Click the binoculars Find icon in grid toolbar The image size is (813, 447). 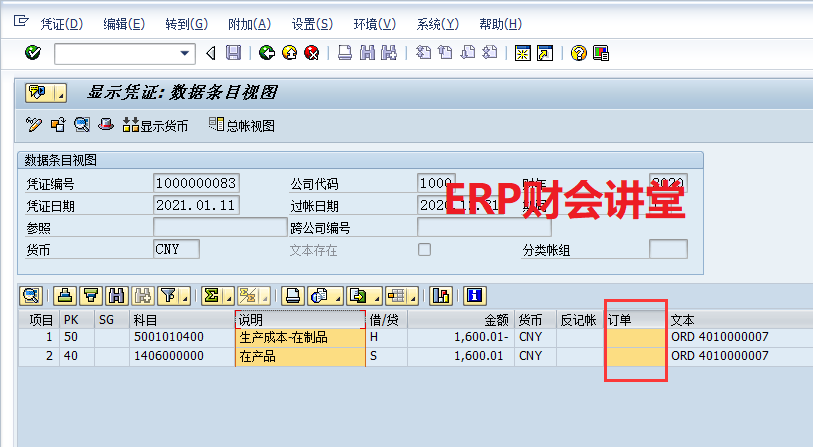(116, 295)
